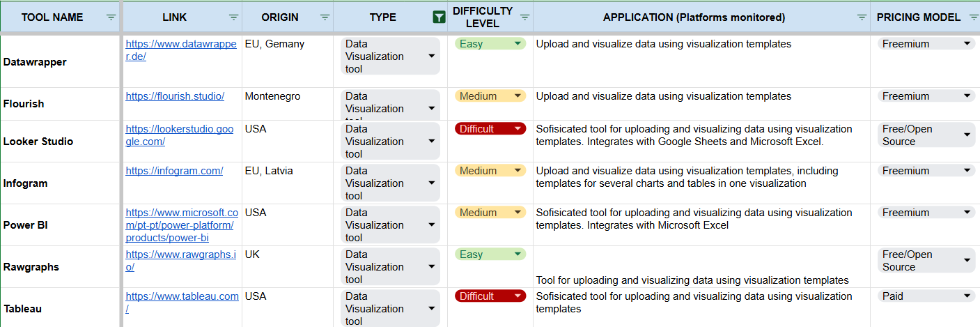Open the rawgraphs.io link
The image size is (980, 327).
coord(181,260)
